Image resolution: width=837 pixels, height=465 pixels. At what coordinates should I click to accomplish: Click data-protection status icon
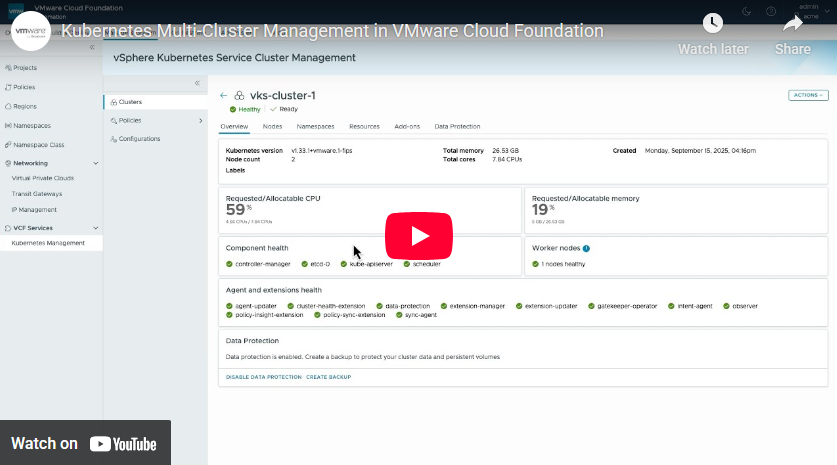(x=379, y=306)
